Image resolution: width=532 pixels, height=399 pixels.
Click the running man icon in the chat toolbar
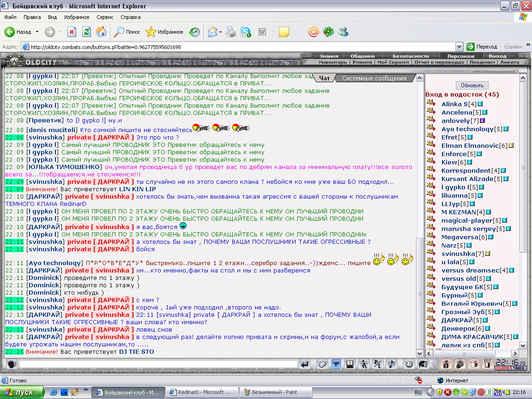(x=364, y=364)
